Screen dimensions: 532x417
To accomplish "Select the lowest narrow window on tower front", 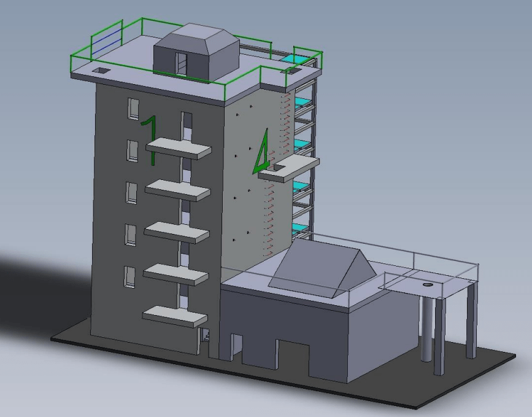I will point(129,277).
